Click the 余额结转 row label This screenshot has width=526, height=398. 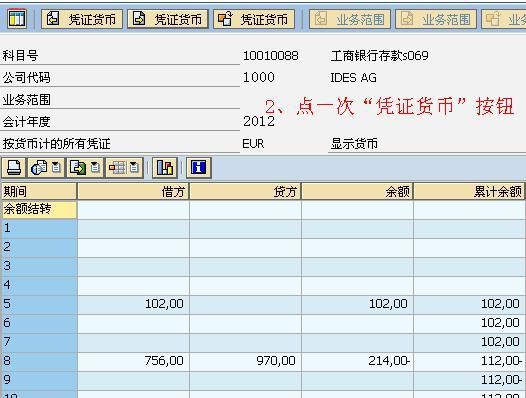click(x=39, y=209)
